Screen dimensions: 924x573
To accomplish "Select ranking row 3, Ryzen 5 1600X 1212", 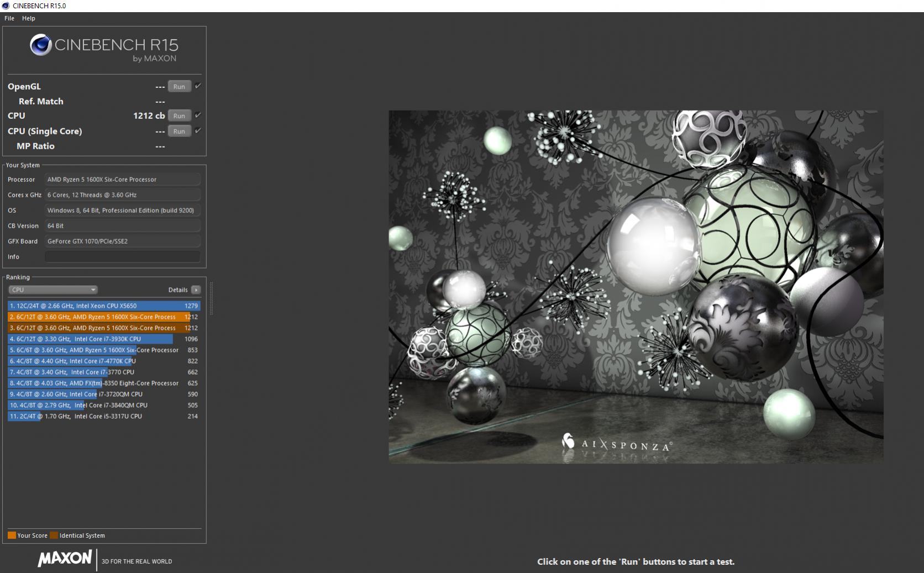I will click(104, 328).
